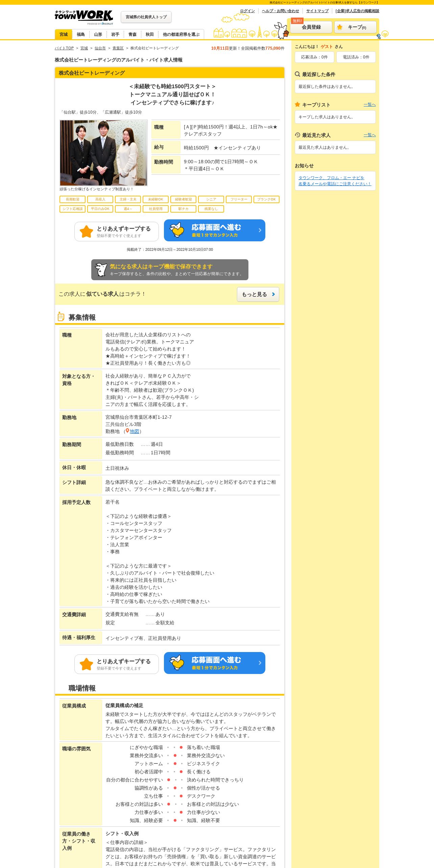This screenshot has height=868, width=434.
Task: Click the 長期歓迎 tag
Action: pos(73,199)
